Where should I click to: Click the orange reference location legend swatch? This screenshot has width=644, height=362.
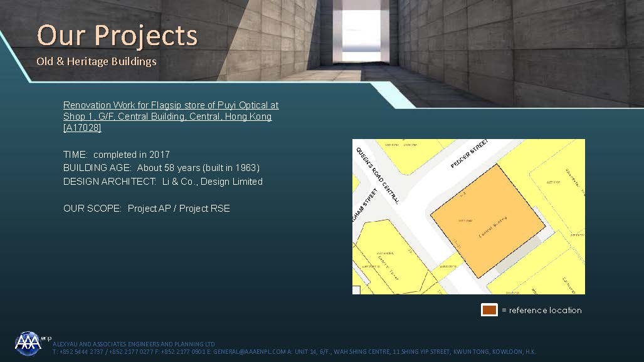click(x=489, y=310)
